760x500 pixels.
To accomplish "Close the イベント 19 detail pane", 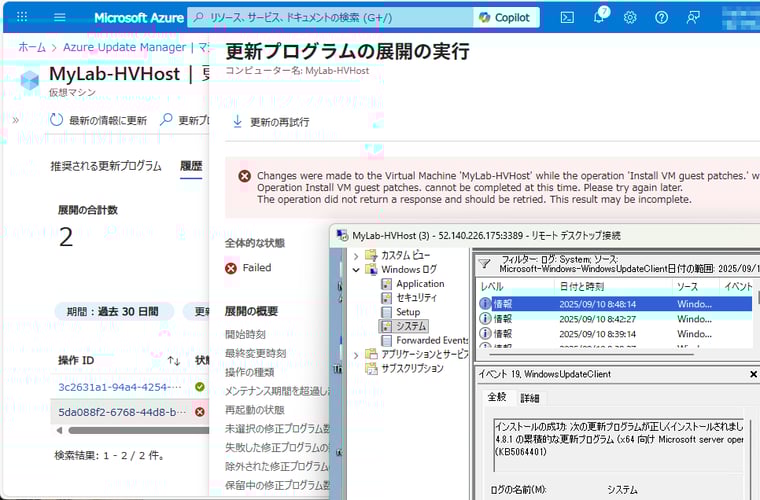I will coord(753,374).
